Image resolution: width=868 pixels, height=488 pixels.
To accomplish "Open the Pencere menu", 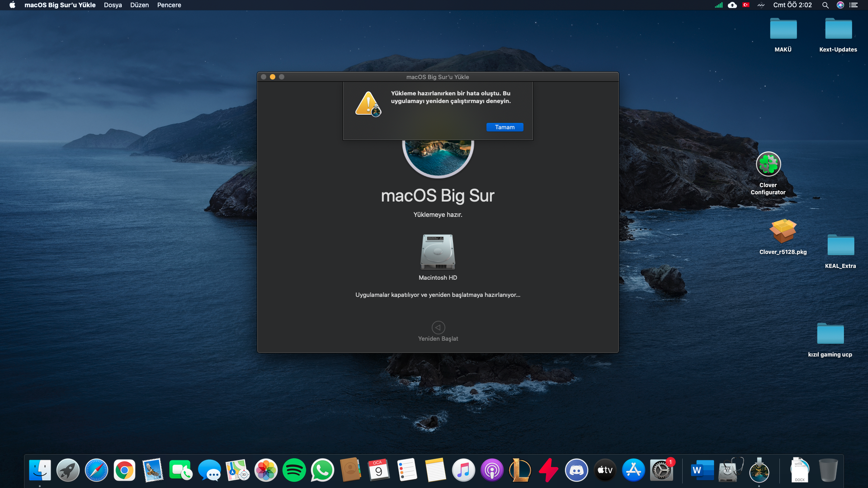I will 169,5.
